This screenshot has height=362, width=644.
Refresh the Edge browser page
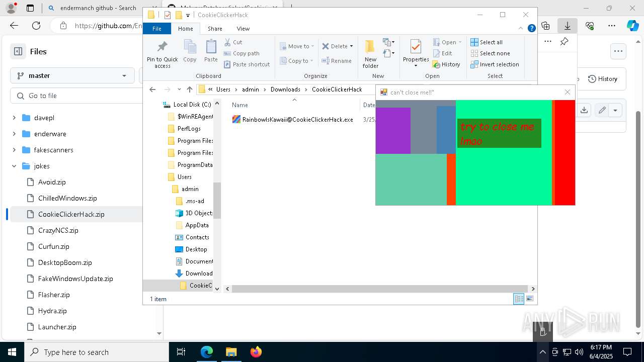click(36, 26)
